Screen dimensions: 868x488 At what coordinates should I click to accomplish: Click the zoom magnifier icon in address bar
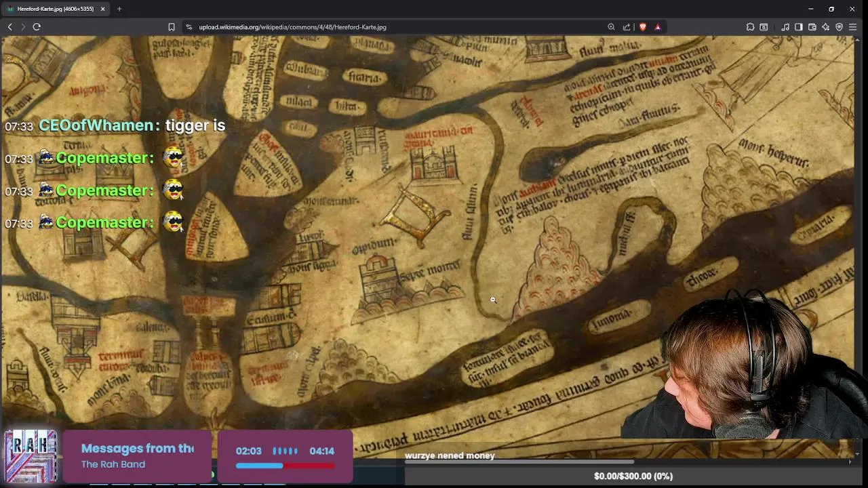coord(611,27)
